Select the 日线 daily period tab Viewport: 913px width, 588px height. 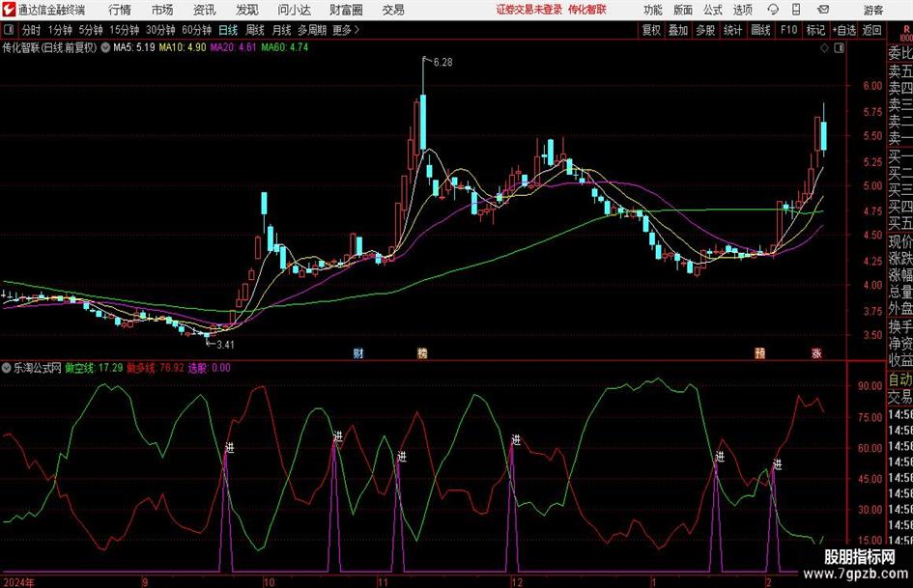[228, 30]
